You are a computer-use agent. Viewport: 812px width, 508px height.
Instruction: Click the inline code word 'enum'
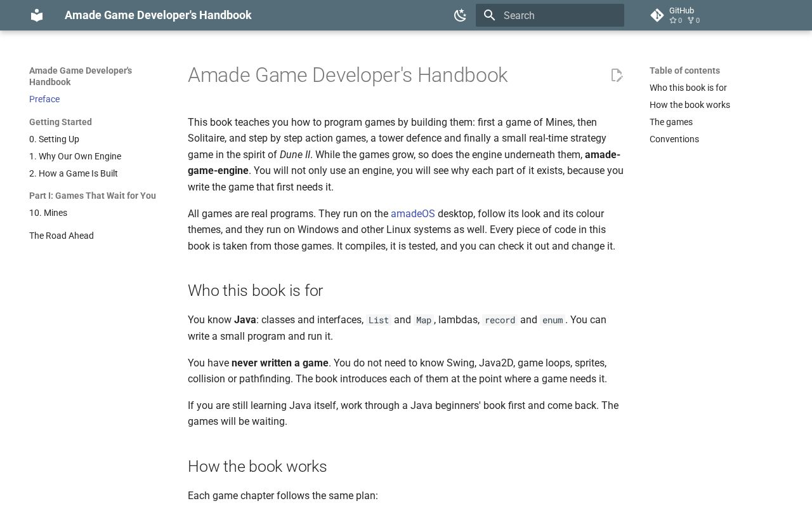pyautogui.click(x=553, y=320)
